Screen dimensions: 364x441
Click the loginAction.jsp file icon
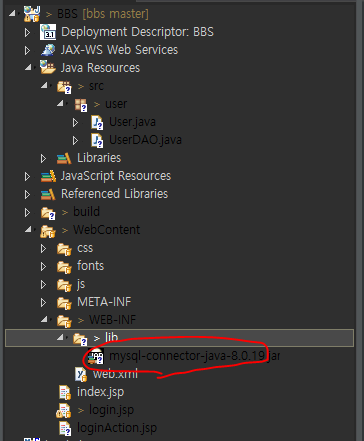click(x=65, y=428)
